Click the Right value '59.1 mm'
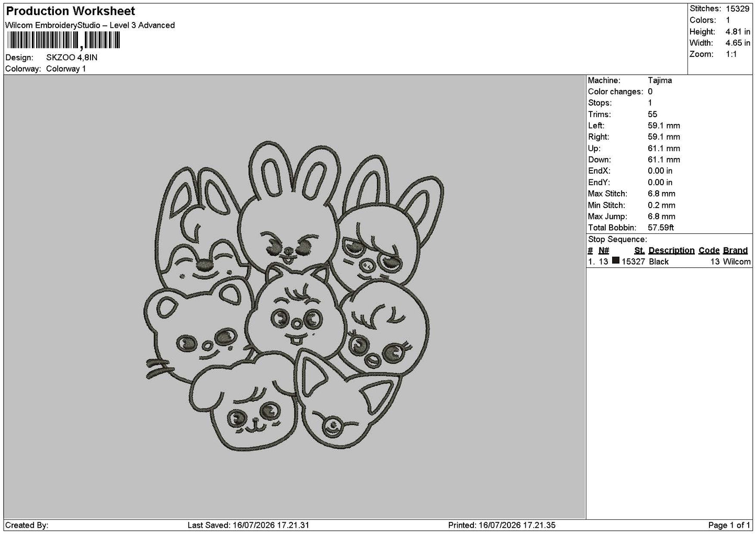Screen dimensions: 756x534 (x=664, y=137)
